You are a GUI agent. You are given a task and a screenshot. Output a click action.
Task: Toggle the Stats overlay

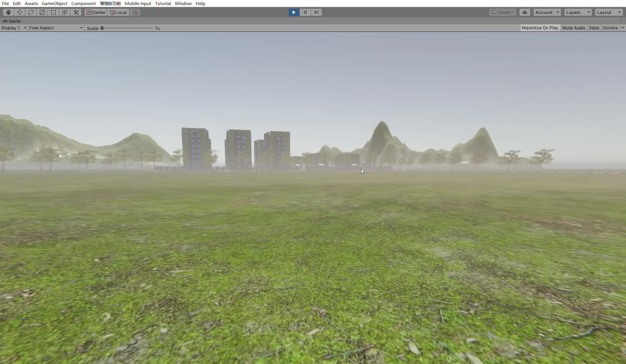594,28
